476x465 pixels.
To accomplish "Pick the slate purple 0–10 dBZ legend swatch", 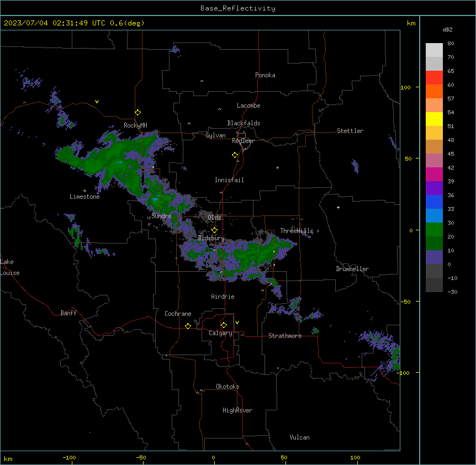I will [434, 257].
